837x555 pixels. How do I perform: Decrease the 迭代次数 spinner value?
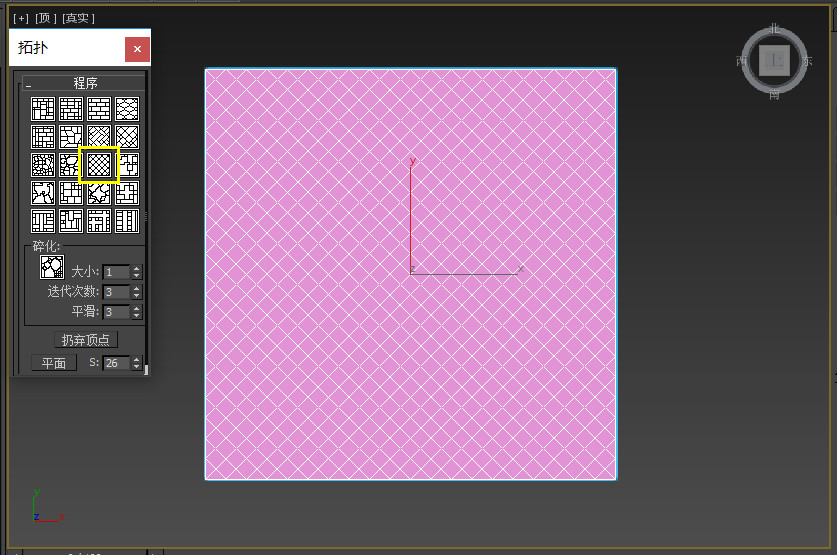[137, 295]
